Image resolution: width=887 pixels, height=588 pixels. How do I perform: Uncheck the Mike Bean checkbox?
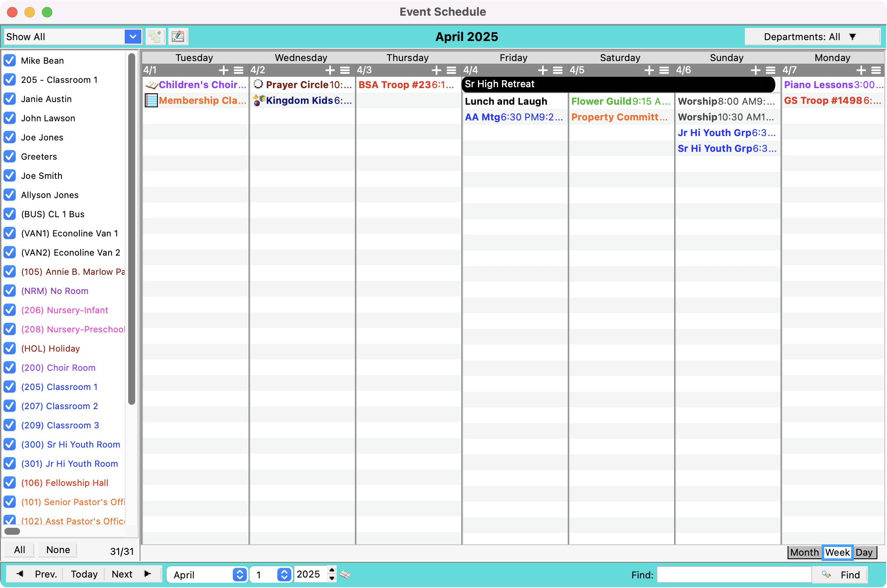pos(10,60)
